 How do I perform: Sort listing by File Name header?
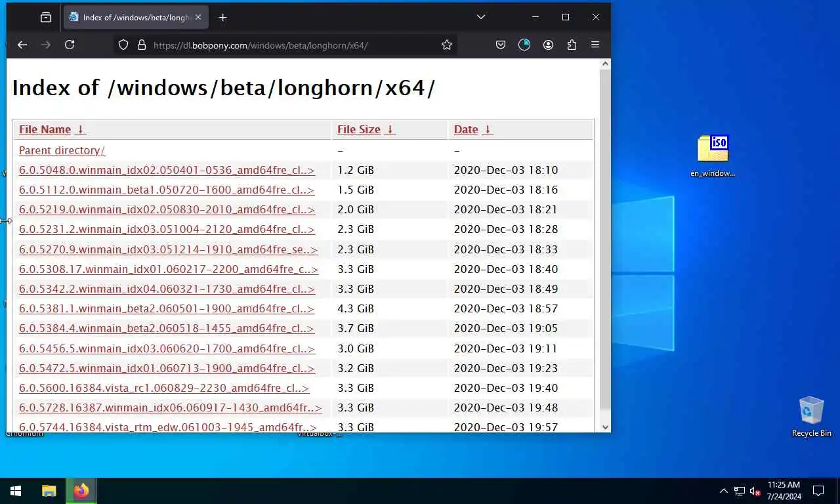(x=45, y=129)
